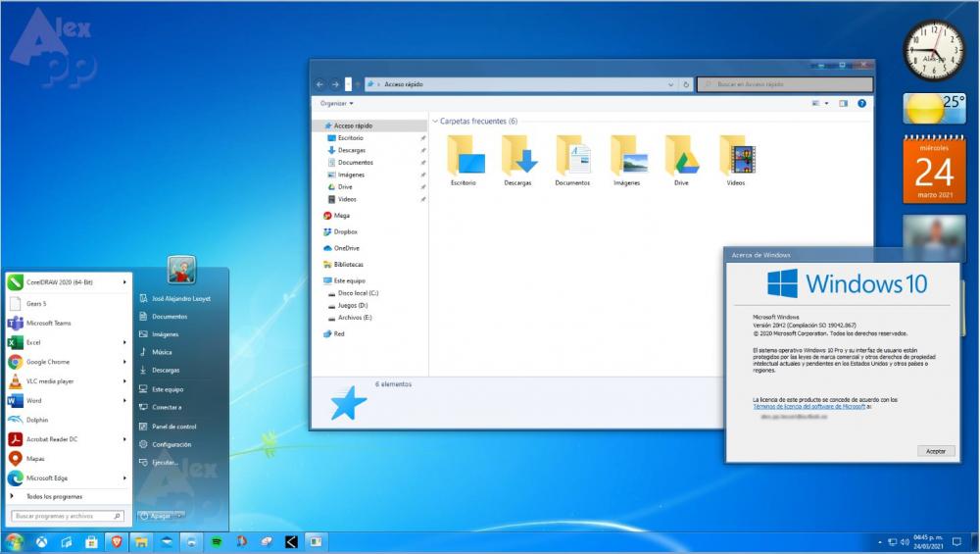This screenshot has width=980, height=554.
Task: Toggle the preview pane icon
Action: [843, 104]
